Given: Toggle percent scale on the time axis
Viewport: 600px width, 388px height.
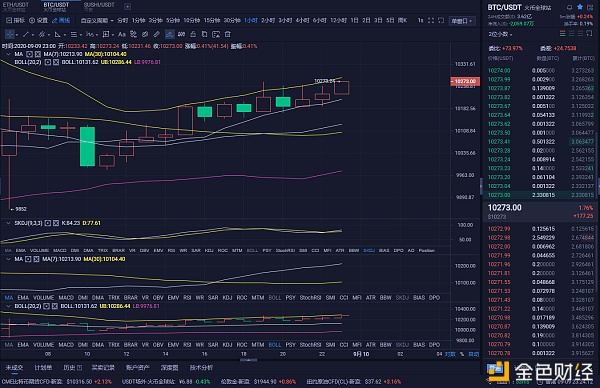Looking at the screenshot, I should [x=462, y=354].
